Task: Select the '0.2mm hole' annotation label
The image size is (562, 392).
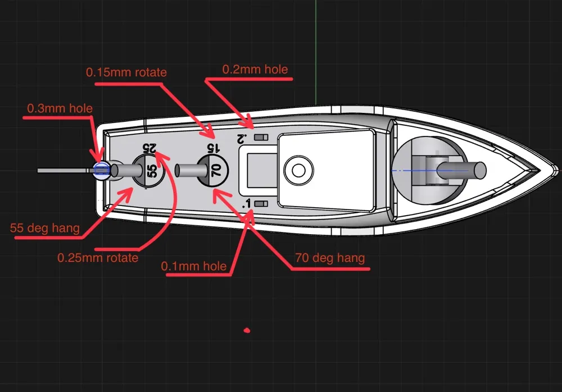Action: (255, 70)
